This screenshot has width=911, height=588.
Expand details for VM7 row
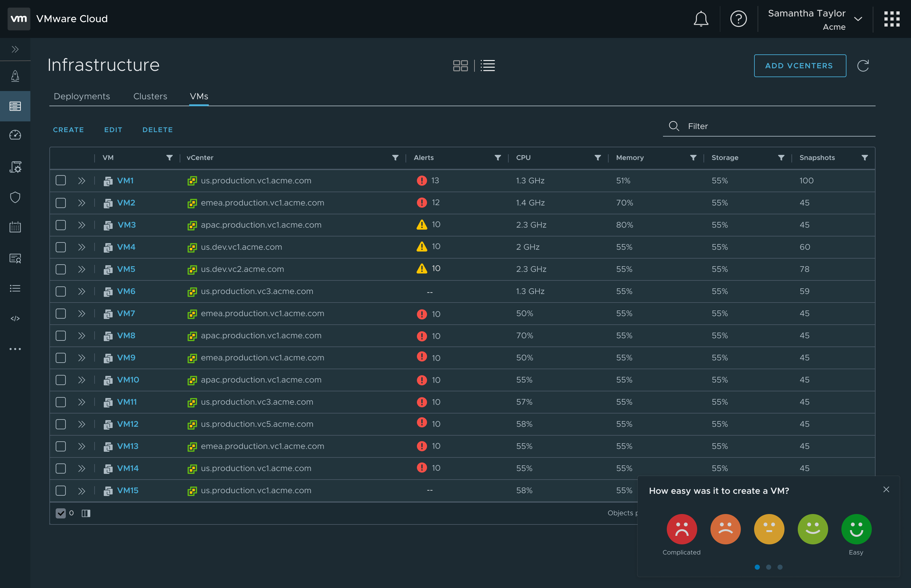coord(81,314)
